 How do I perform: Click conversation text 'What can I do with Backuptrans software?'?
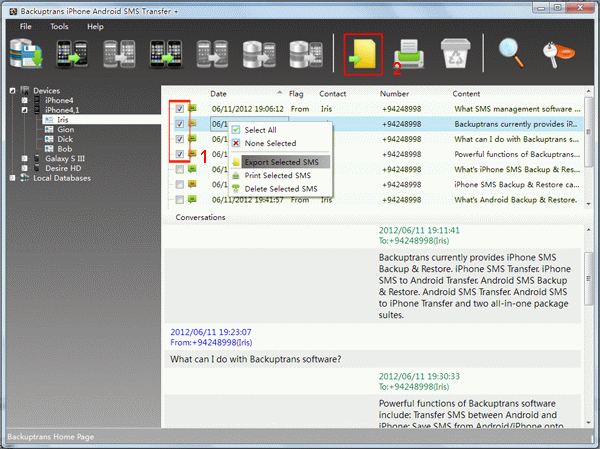tap(256, 359)
